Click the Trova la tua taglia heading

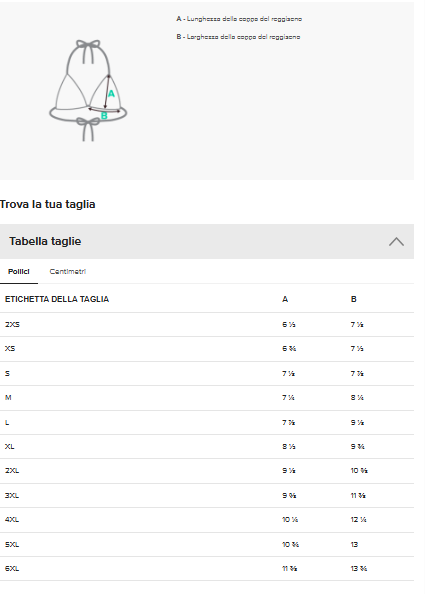pos(47,204)
